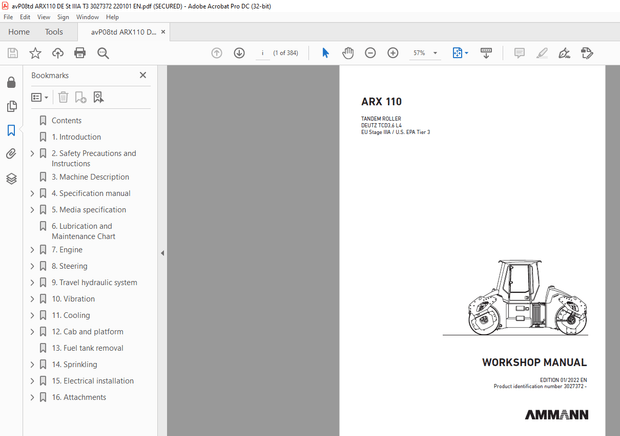Image resolution: width=620 pixels, height=436 pixels.
Task: Open the Find text magnifier tool
Action: coord(103,53)
